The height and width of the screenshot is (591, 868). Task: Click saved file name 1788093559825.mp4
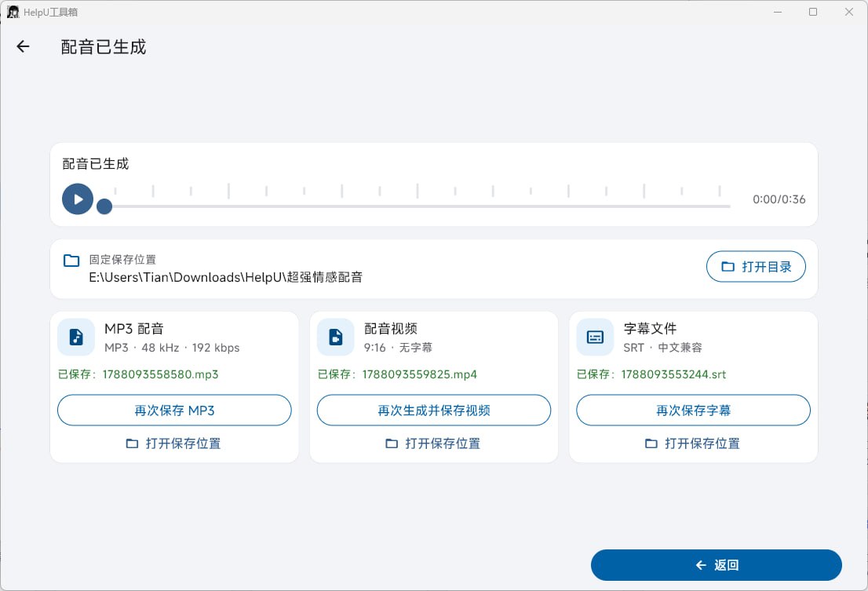tap(420, 374)
